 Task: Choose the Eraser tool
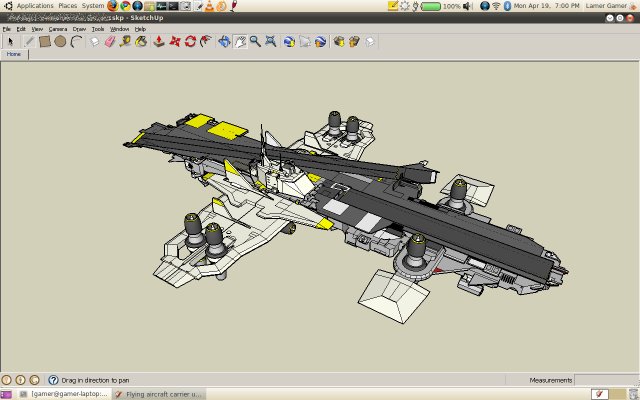(x=111, y=42)
